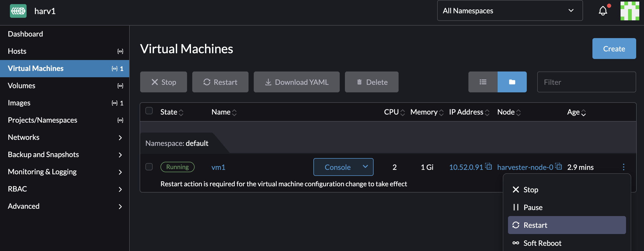Copy the IP address 10.52.0.91

[x=489, y=166]
